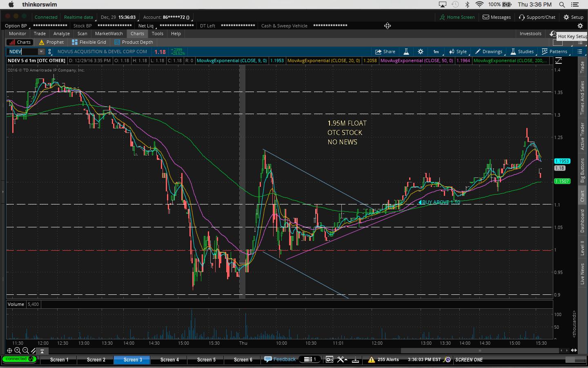Click the collapse volume panel arrow icon
Viewport: 588px width, 368px height.
[x=42, y=351]
